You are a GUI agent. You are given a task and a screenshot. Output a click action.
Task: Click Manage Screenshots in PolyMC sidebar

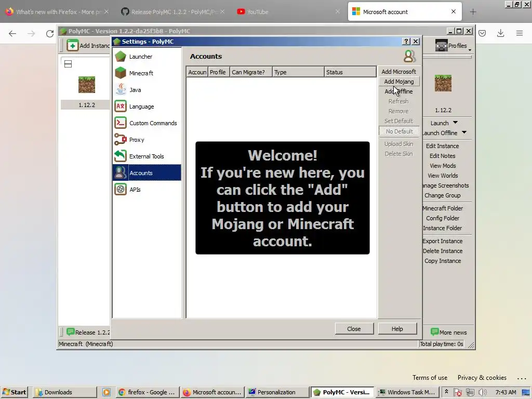(446, 185)
